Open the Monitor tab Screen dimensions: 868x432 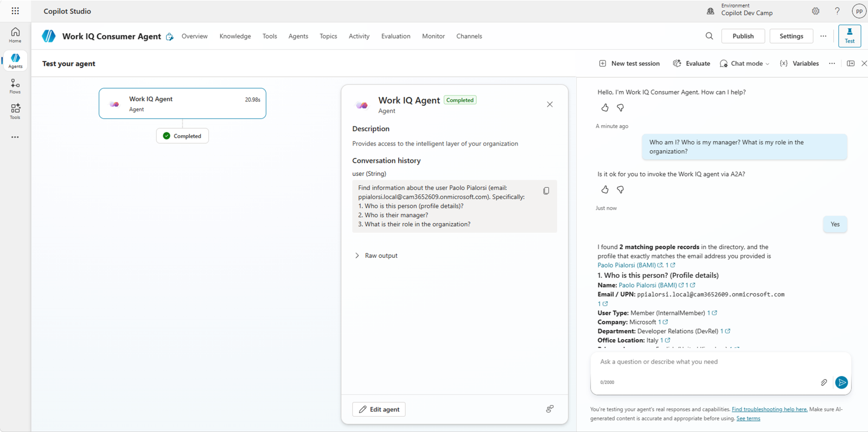433,36
